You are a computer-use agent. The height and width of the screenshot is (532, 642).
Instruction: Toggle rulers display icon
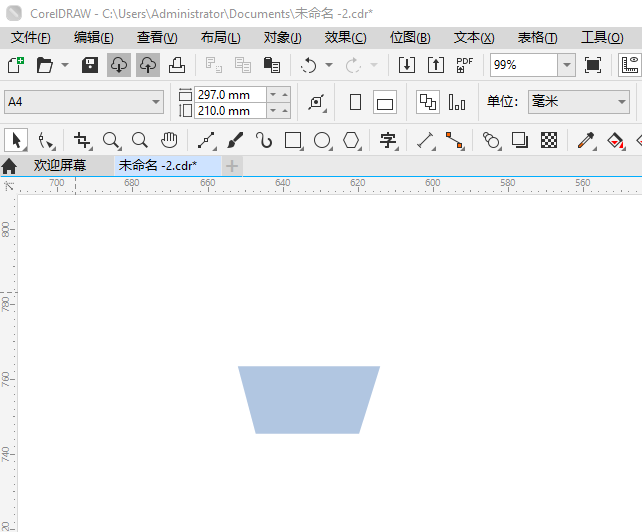(x=630, y=65)
